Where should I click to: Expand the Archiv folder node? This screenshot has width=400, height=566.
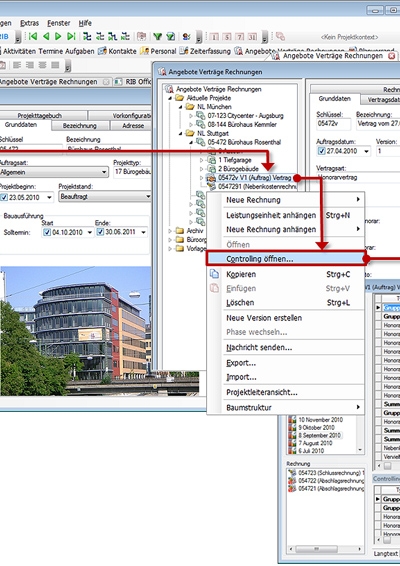[x=170, y=230]
